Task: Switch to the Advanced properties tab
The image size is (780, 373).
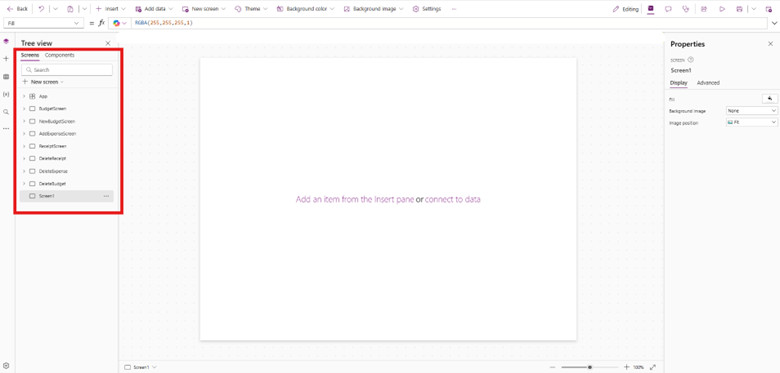Action: tap(708, 83)
